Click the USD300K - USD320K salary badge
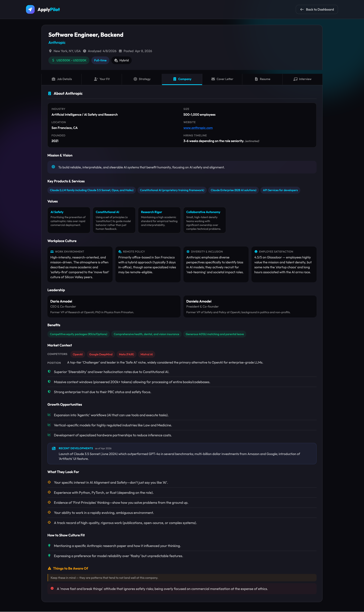This screenshot has width=364, height=612. (x=69, y=60)
